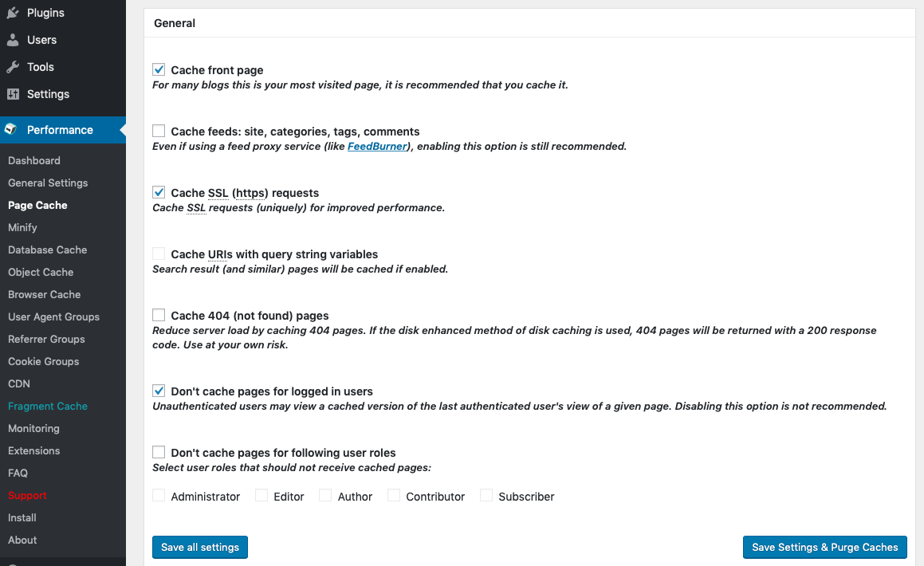This screenshot has width=924, height=566.
Task: Click the Settings sliders icon
Action: [13, 93]
